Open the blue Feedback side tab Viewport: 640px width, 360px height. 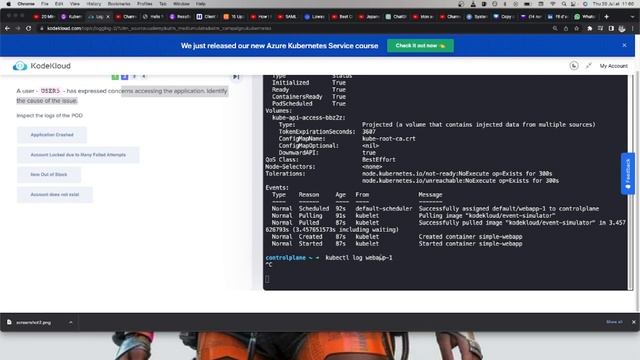pyautogui.click(x=628, y=173)
